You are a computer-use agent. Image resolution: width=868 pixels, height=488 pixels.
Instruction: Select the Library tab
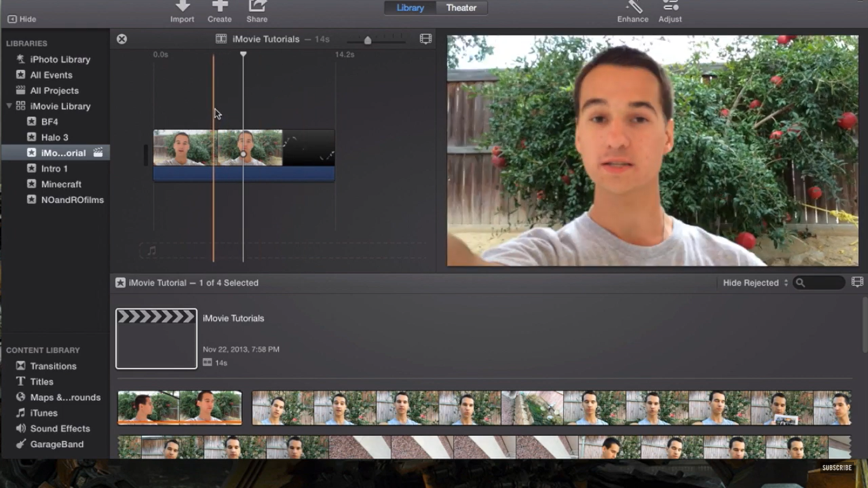tap(410, 8)
